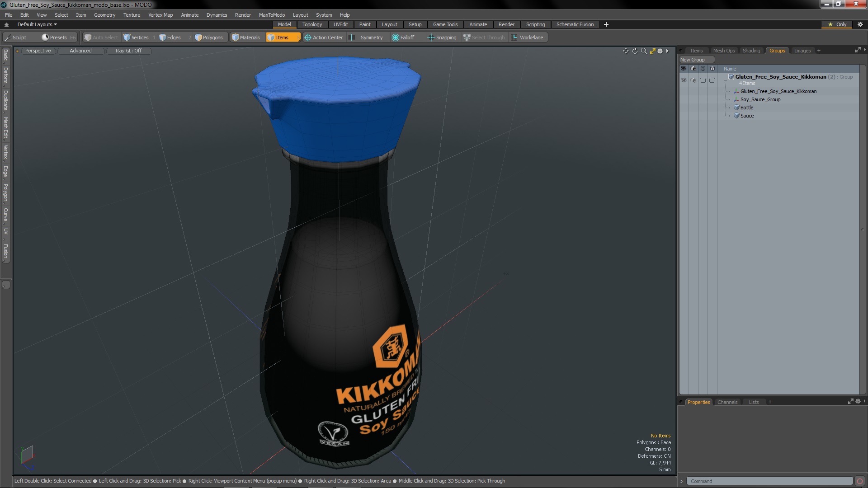Open the Vertex Map menu
Viewport: 868px width, 488px height.
tap(160, 15)
